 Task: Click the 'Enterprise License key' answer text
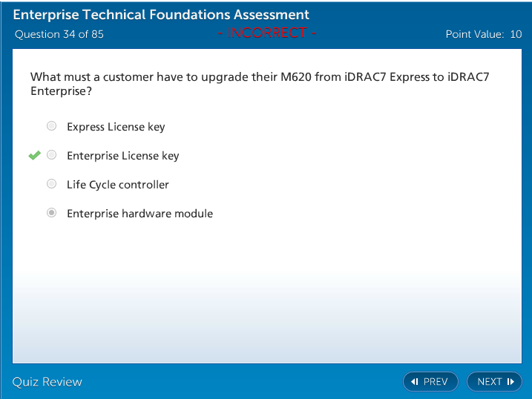123,156
